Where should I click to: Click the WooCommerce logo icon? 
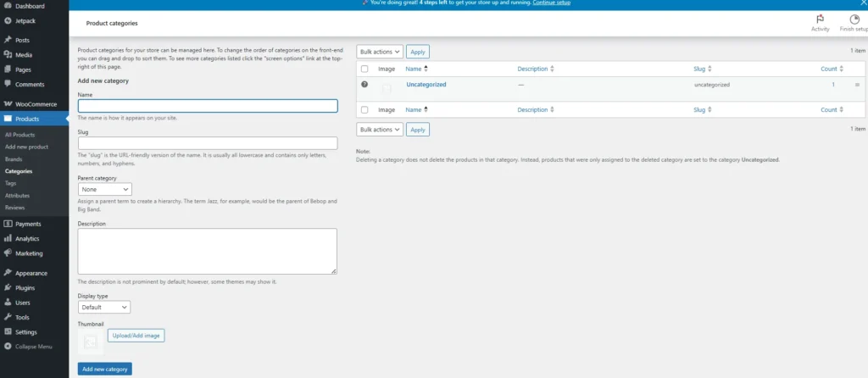[x=8, y=104]
